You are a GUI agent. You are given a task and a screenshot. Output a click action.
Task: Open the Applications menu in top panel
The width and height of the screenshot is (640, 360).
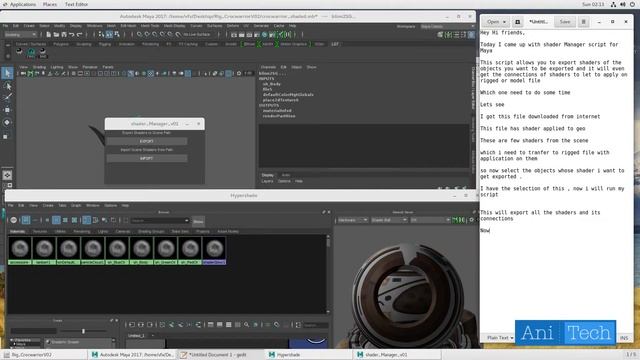tap(23, 4)
